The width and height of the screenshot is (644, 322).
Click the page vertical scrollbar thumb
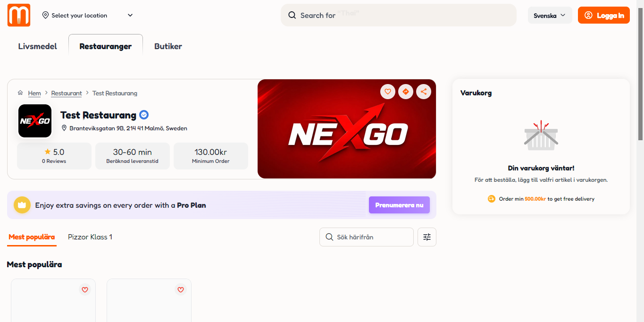coord(640,74)
